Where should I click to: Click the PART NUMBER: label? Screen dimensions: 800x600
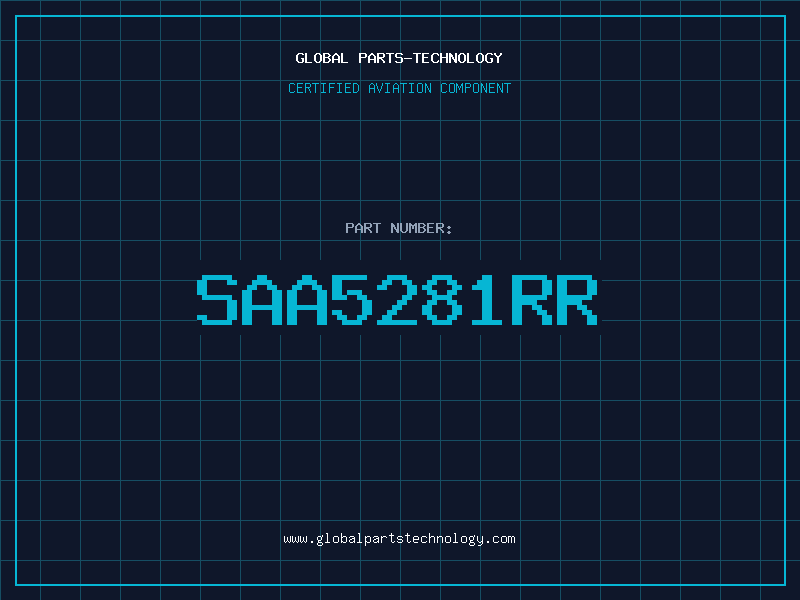[399, 228]
